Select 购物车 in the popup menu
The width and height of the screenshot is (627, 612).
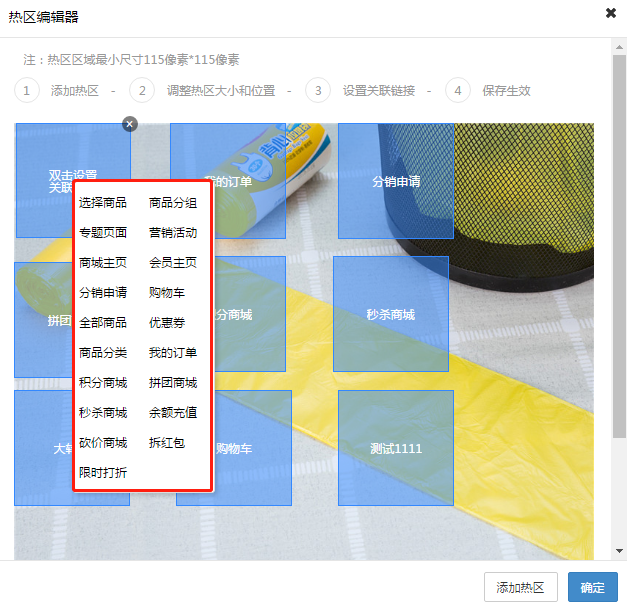click(167, 293)
